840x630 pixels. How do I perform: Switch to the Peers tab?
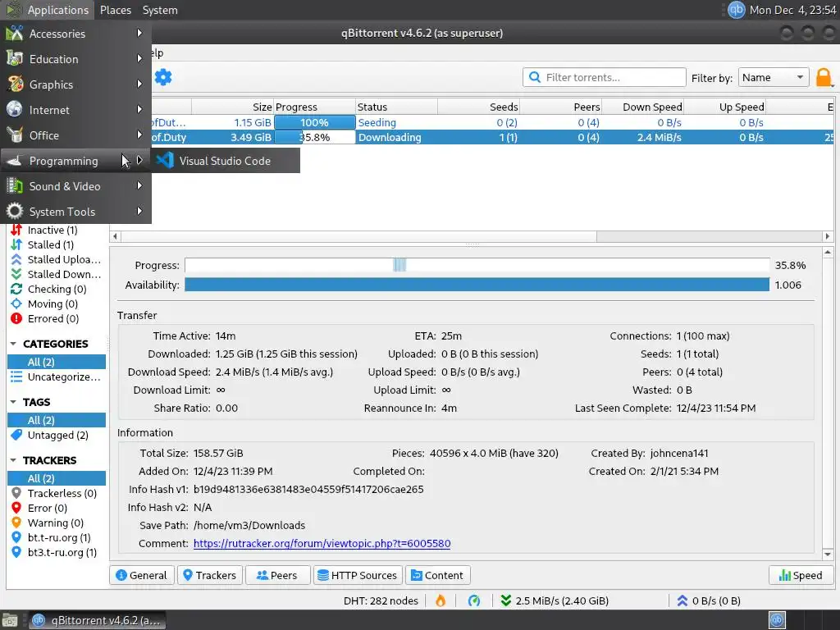(x=277, y=575)
